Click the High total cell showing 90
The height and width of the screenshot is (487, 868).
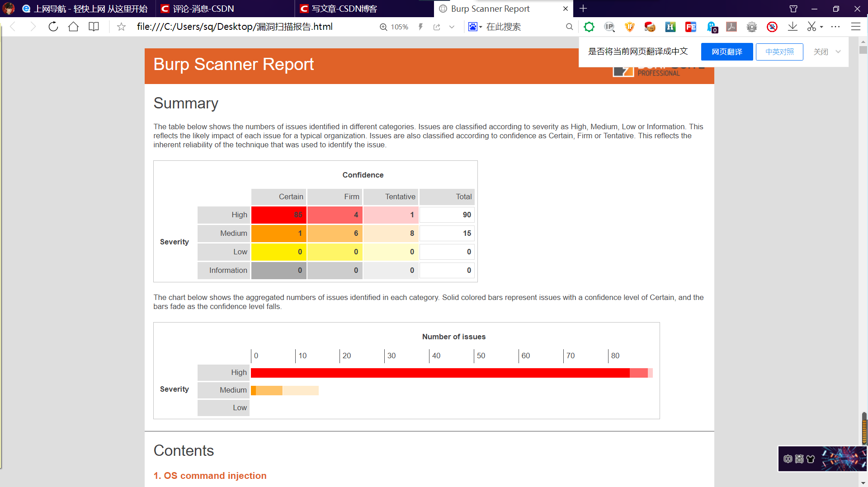[x=447, y=215]
